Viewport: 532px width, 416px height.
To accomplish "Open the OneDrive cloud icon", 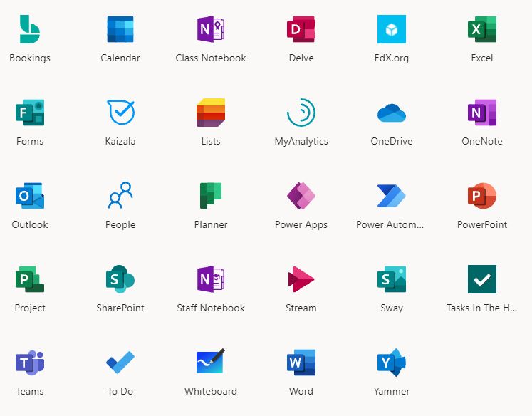I will (x=392, y=113).
